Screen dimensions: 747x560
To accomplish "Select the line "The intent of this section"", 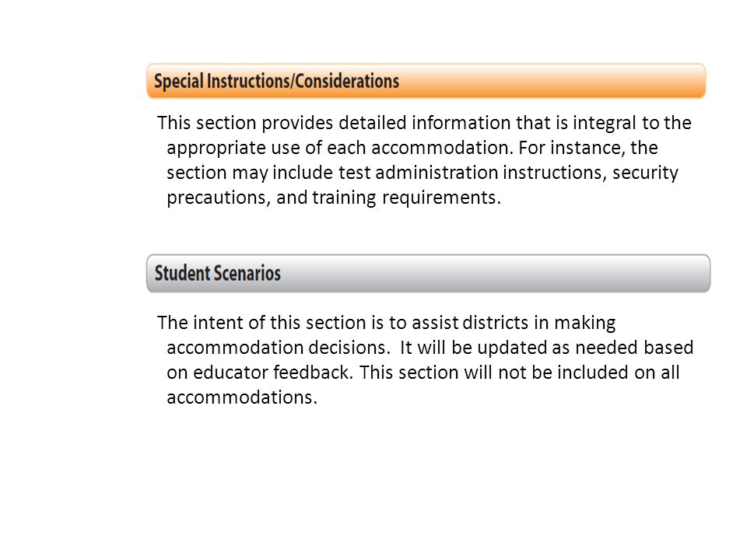I will pyautogui.click(x=387, y=324).
